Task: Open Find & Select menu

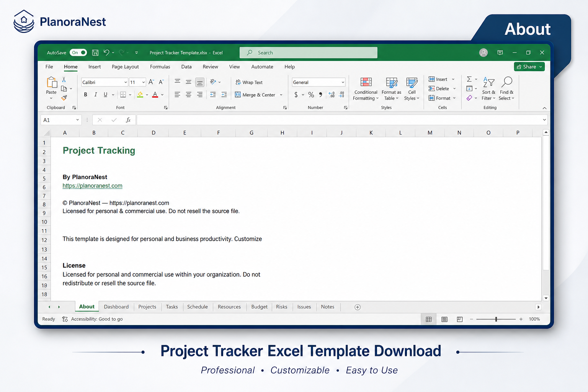Action: pos(506,89)
